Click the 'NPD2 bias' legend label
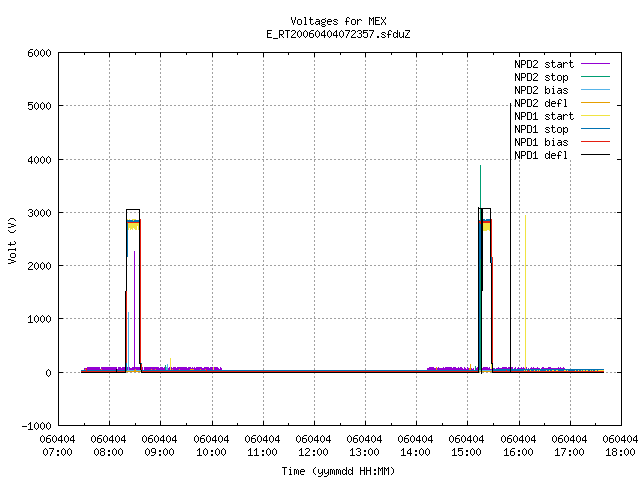 click(541, 90)
